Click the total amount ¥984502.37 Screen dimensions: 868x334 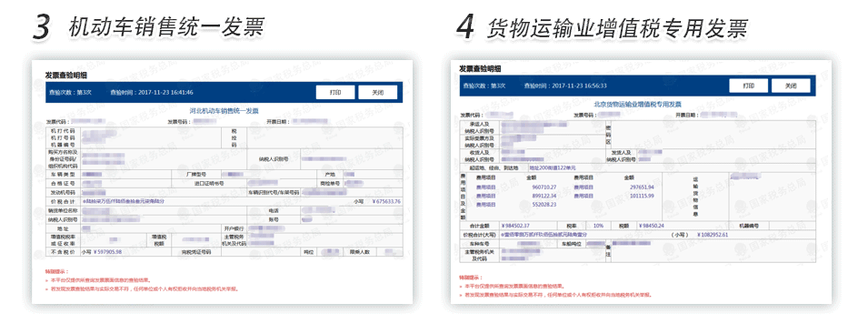pyautogui.click(x=514, y=226)
